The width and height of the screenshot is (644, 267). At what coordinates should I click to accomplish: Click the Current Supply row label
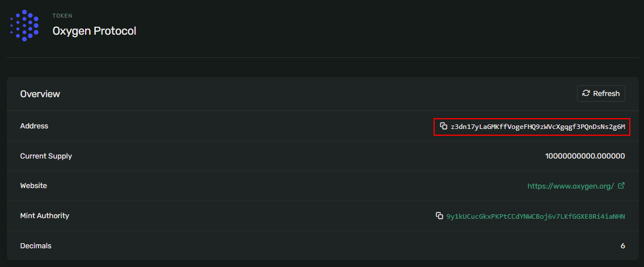pyautogui.click(x=46, y=156)
